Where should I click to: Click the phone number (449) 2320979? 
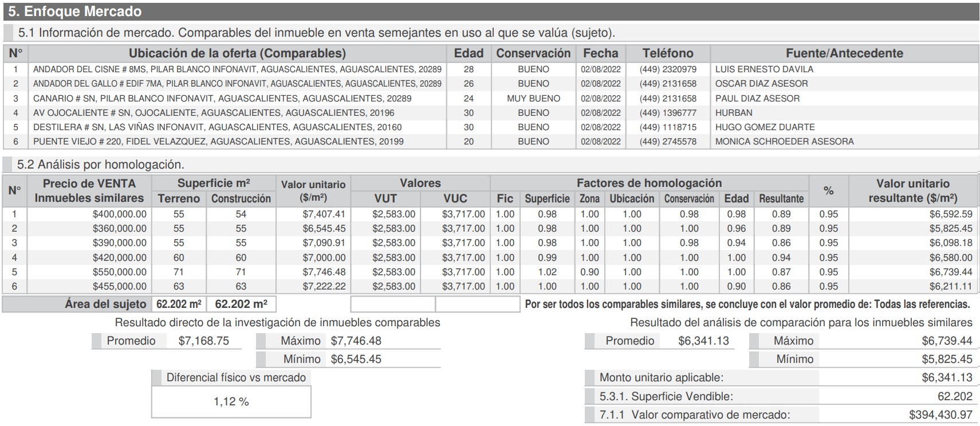click(x=667, y=69)
